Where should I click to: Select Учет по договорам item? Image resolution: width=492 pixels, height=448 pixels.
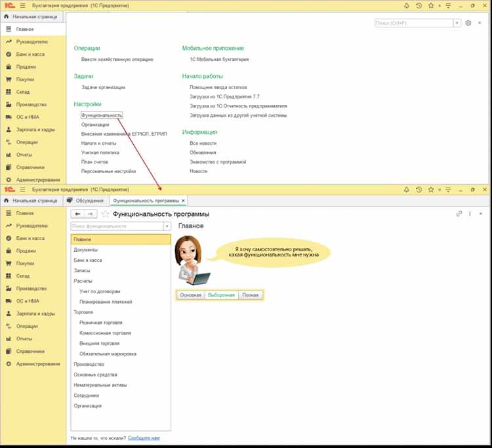(121, 291)
